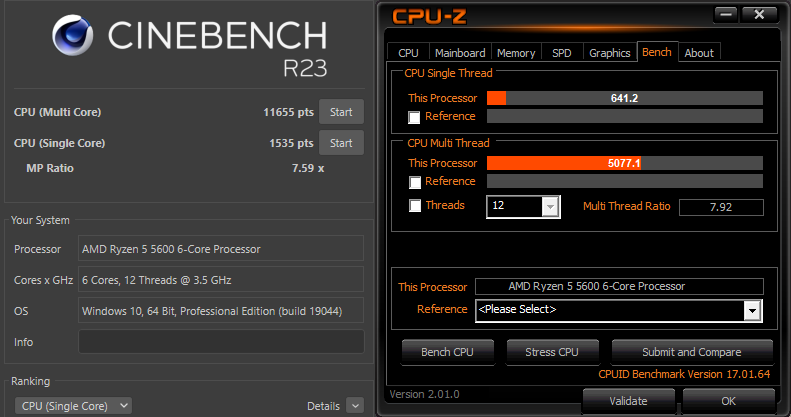Open the About tab
Viewport: 791px width, 417px height.
click(x=699, y=53)
